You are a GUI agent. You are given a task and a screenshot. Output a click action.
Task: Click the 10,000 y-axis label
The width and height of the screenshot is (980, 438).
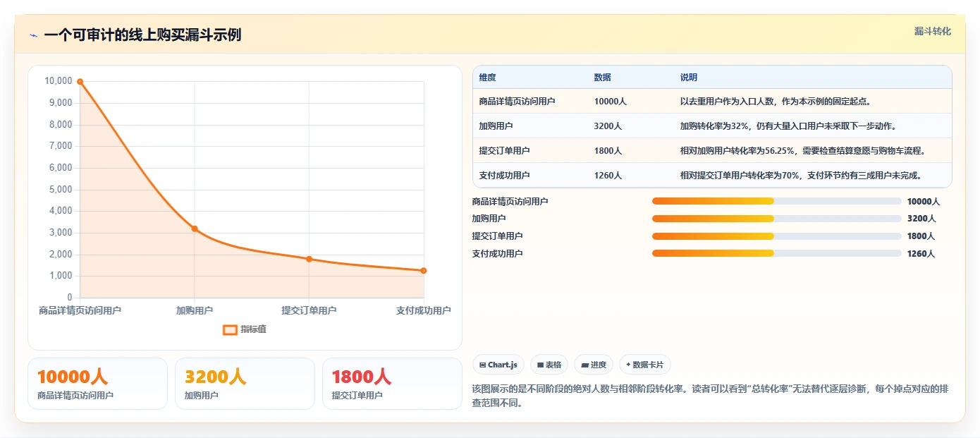[x=59, y=81]
